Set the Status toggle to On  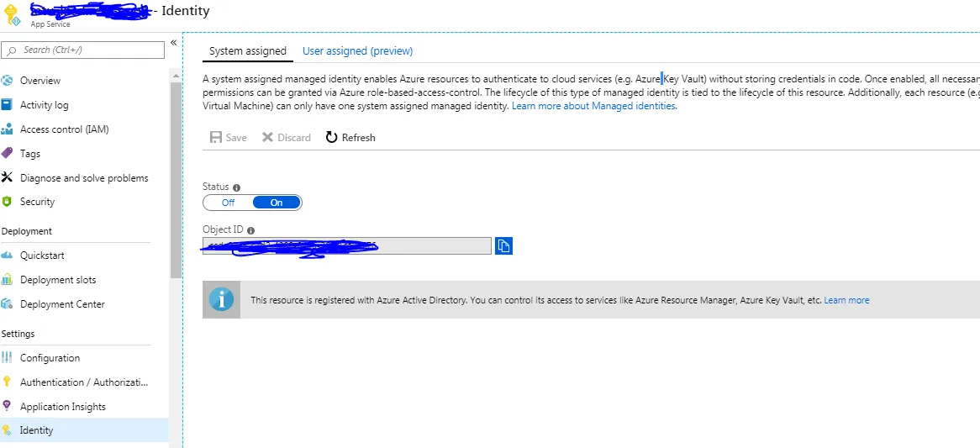click(x=277, y=203)
